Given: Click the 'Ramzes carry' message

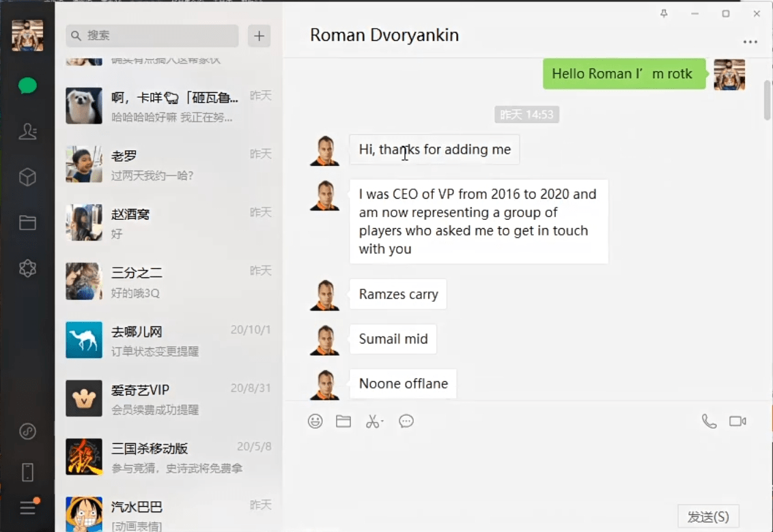Looking at the screenshot, I should 398,294.
